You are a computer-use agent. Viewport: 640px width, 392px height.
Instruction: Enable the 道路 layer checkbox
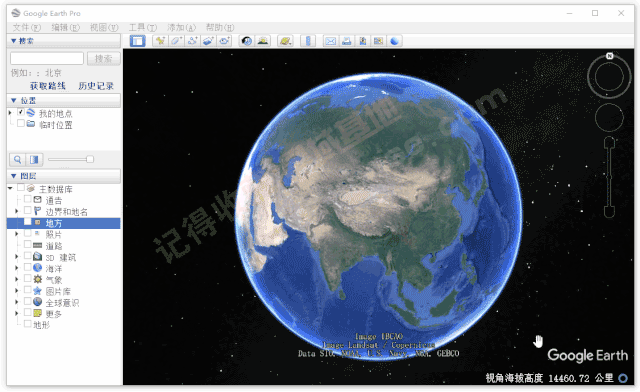[x=28, y=244]
